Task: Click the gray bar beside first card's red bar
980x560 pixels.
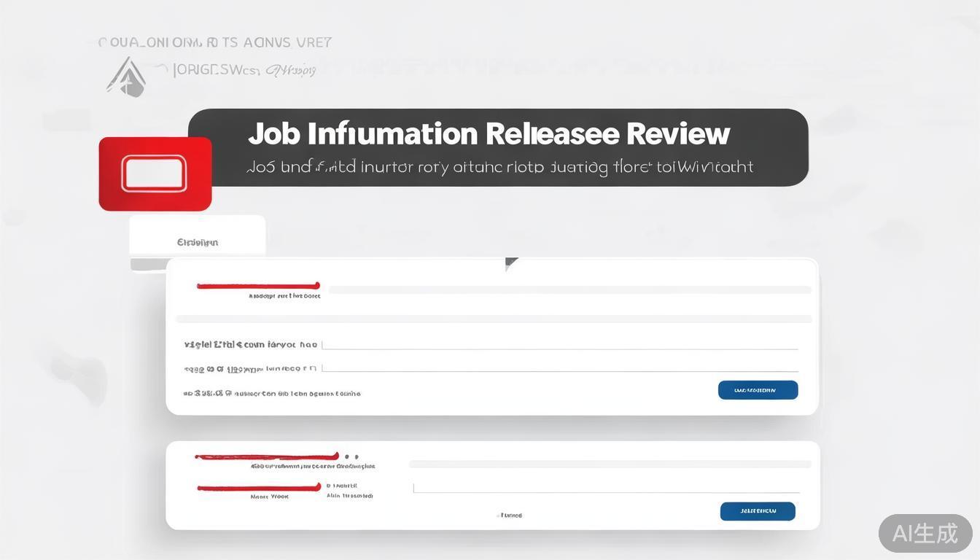Action: (x=569, y=289)
